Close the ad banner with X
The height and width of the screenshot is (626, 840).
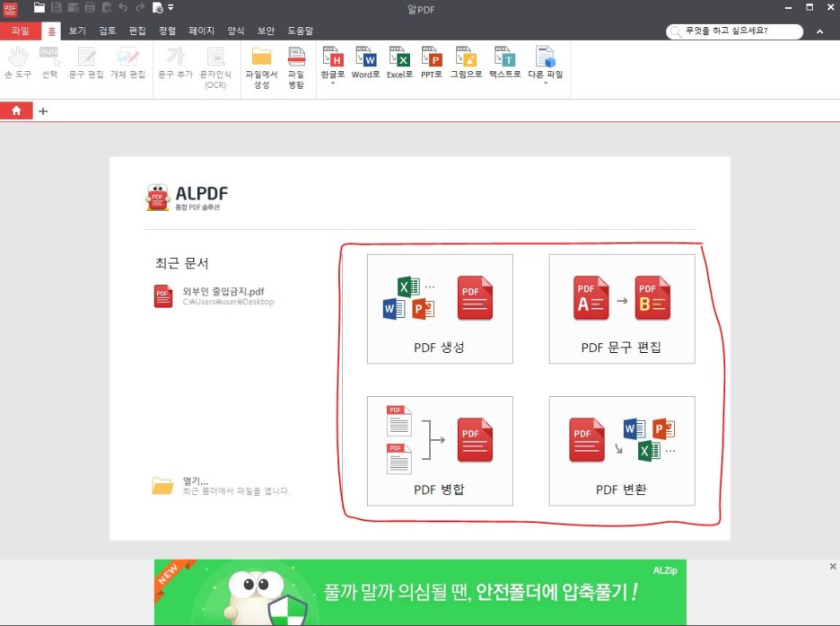point(833,566)
